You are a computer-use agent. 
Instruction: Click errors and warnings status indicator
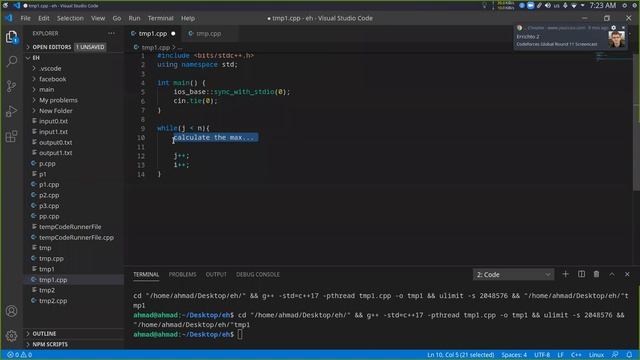pyautogui.click(x=20, y=355)
